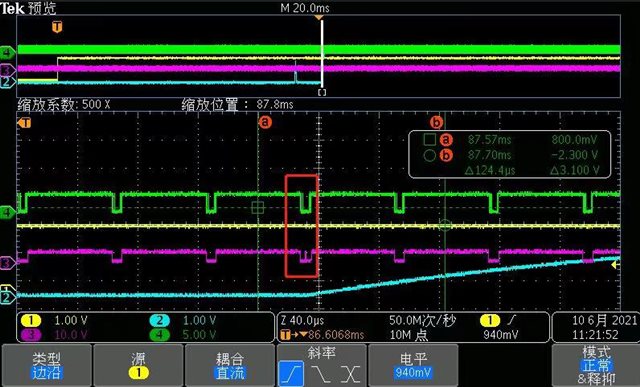Click the channel 3 ground marker on waveform
The image size is (640, 387).
point(7,262)
